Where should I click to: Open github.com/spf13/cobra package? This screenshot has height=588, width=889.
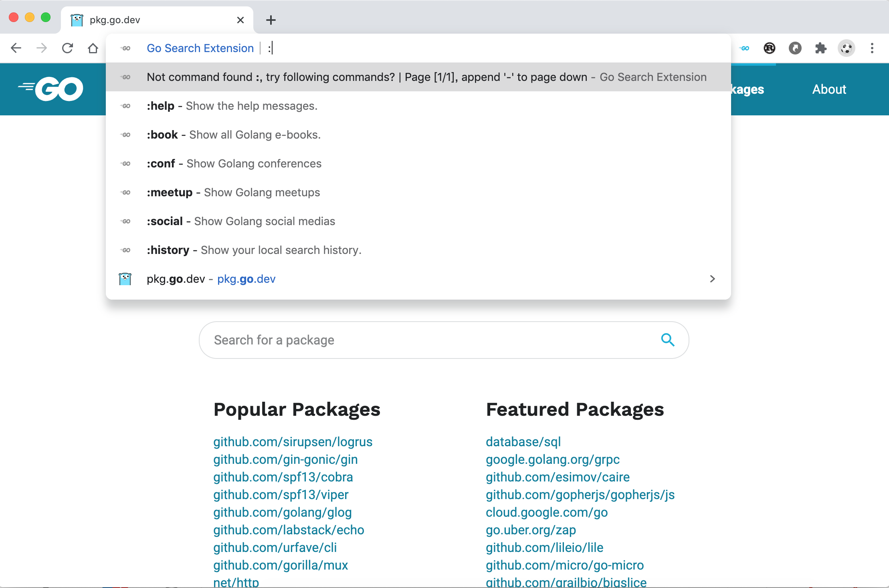click(283, 477)
